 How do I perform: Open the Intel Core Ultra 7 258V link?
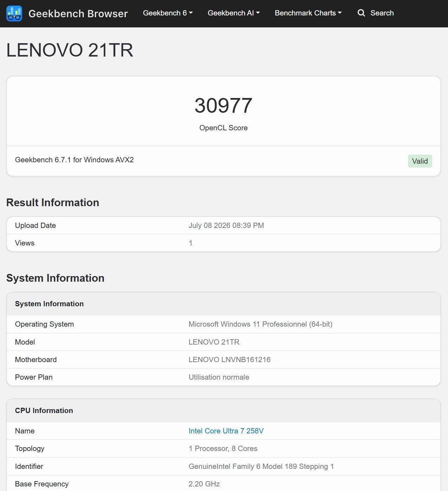(226, 431)
